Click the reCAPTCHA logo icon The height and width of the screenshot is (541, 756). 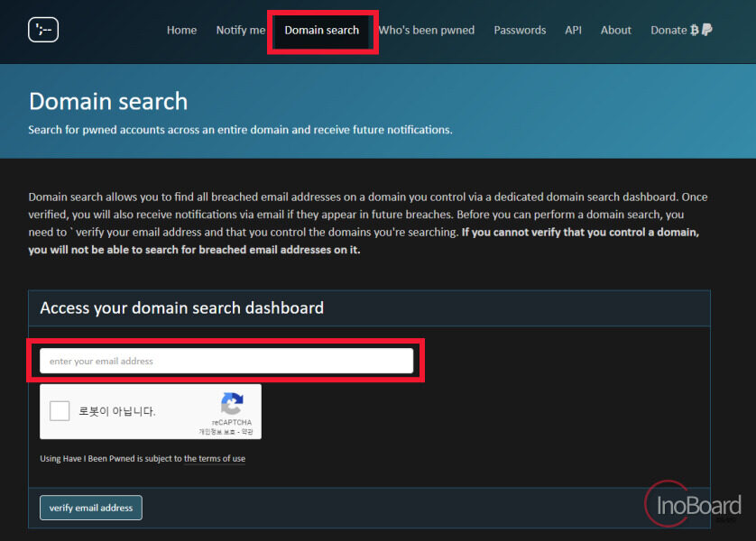pyautogui.click(x=232, y=404)
